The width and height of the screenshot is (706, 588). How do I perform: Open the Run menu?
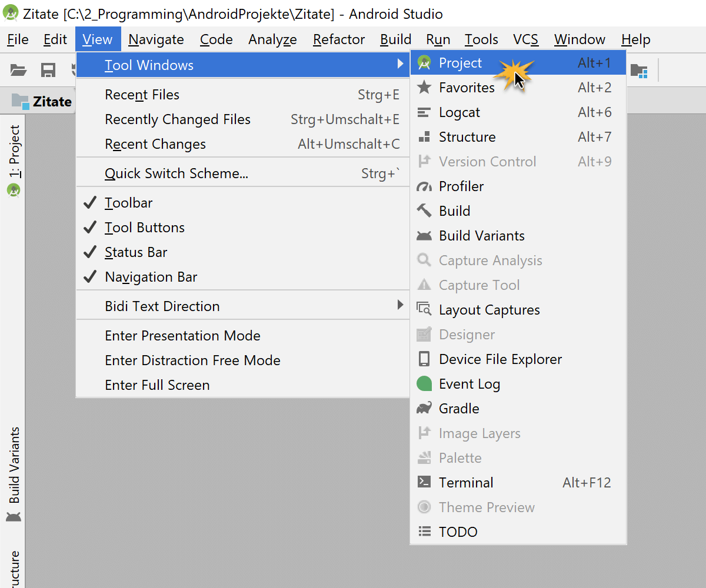point(438,39)
